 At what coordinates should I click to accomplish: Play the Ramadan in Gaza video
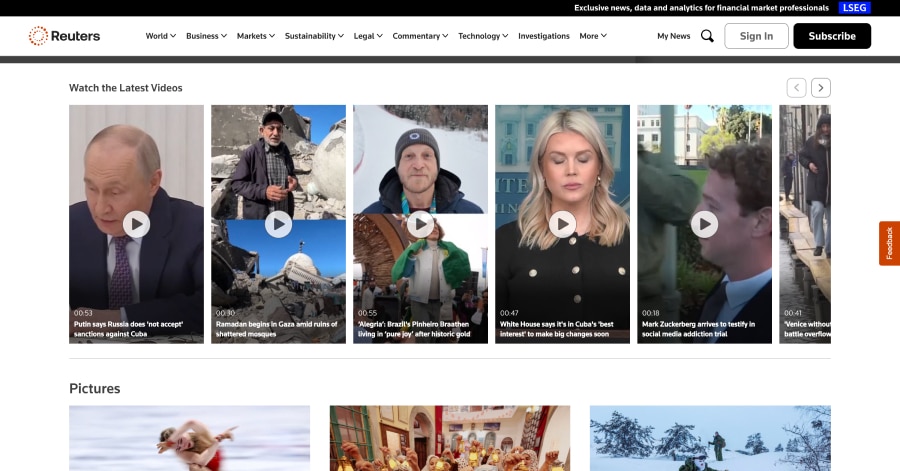point(278,224)
